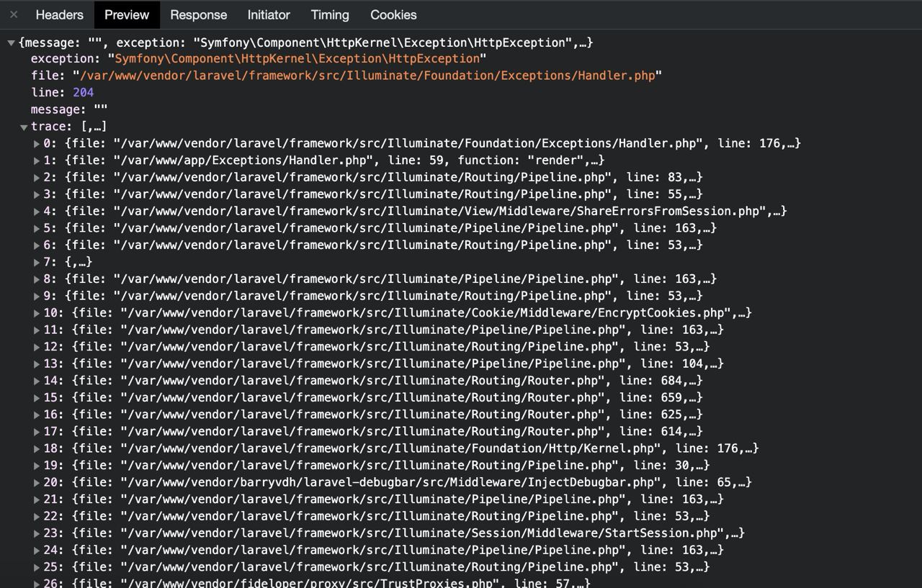Image resolution: width=922 pixels, height=588 pixels.
Task: Click the 'file' property key
Action: [45, 76]
